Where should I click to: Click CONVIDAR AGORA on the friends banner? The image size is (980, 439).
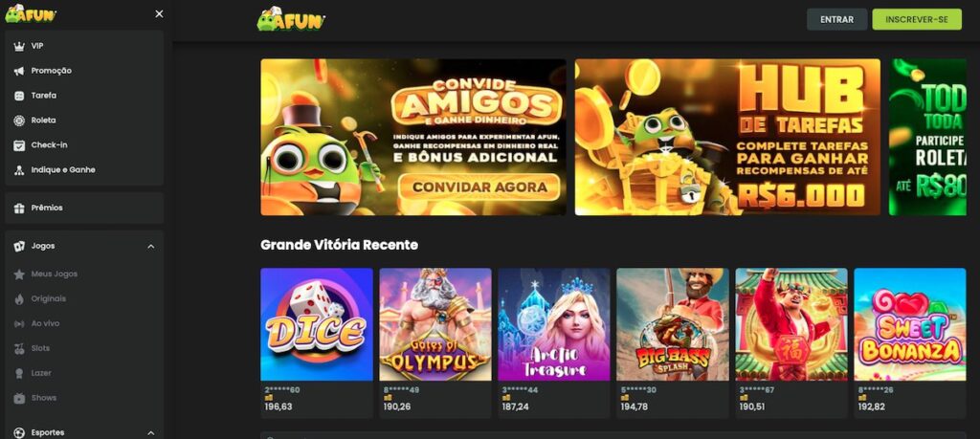[x=479, y=187]
